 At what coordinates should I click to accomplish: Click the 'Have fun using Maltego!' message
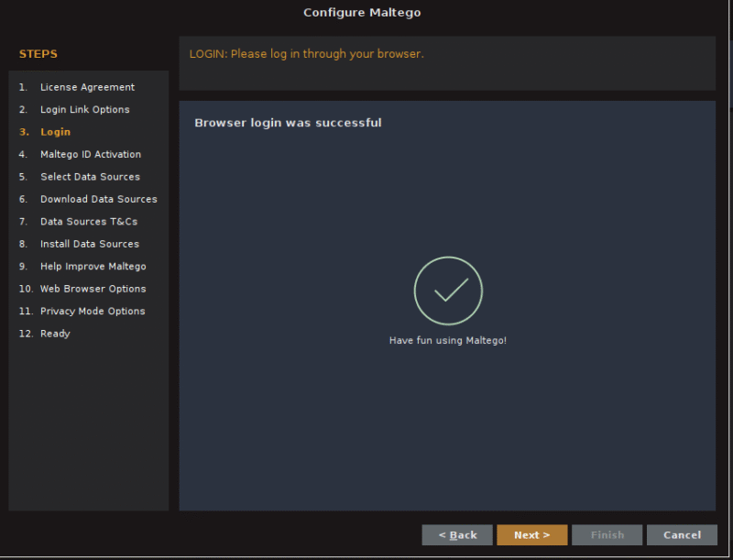coord(447,340)
